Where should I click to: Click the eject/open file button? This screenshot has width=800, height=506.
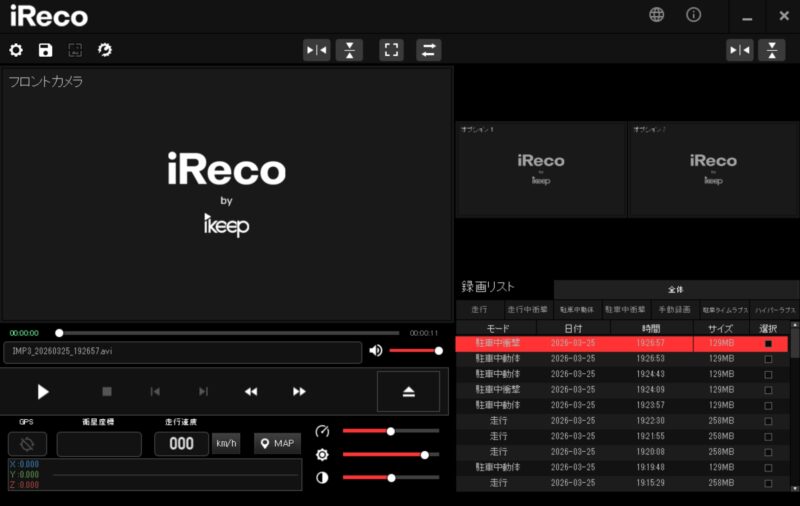coord(408,391)
